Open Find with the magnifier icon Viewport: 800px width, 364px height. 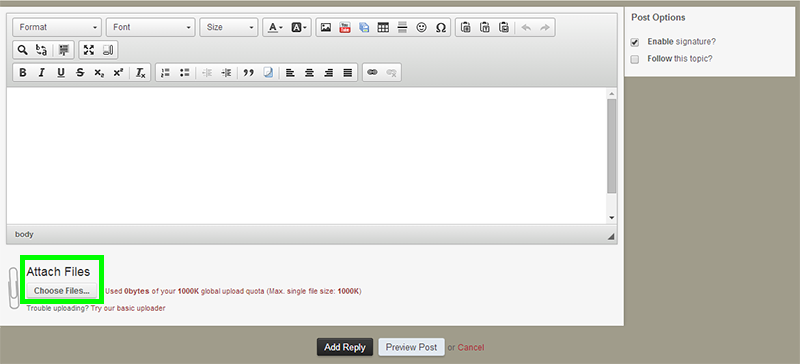pyautogui.click(x=22, y=50)
